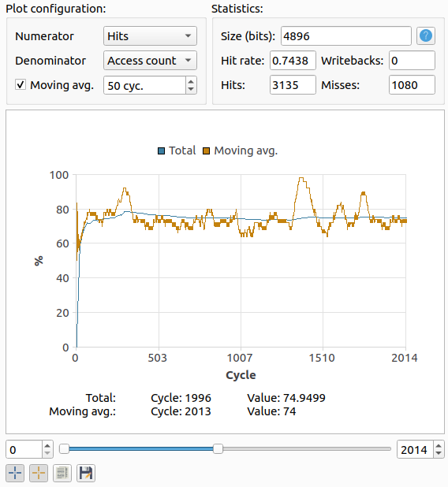Click the right handle of range slider

[x=218, y=449]
